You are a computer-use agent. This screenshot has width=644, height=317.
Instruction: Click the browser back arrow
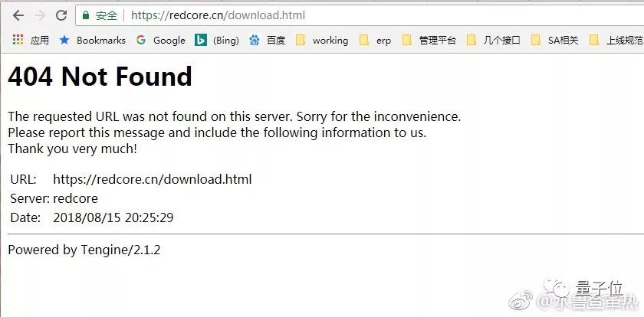[18, 15]
